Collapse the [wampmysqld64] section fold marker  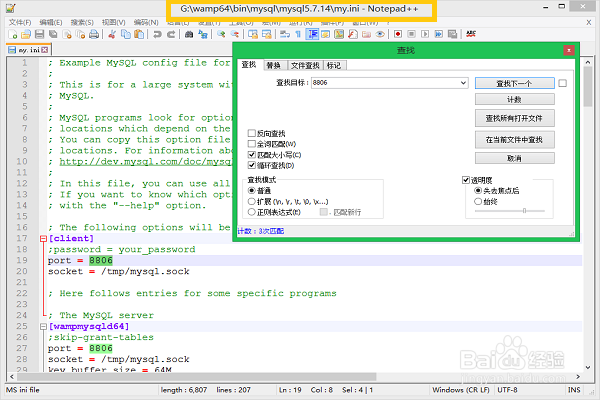tap(43, 327)
